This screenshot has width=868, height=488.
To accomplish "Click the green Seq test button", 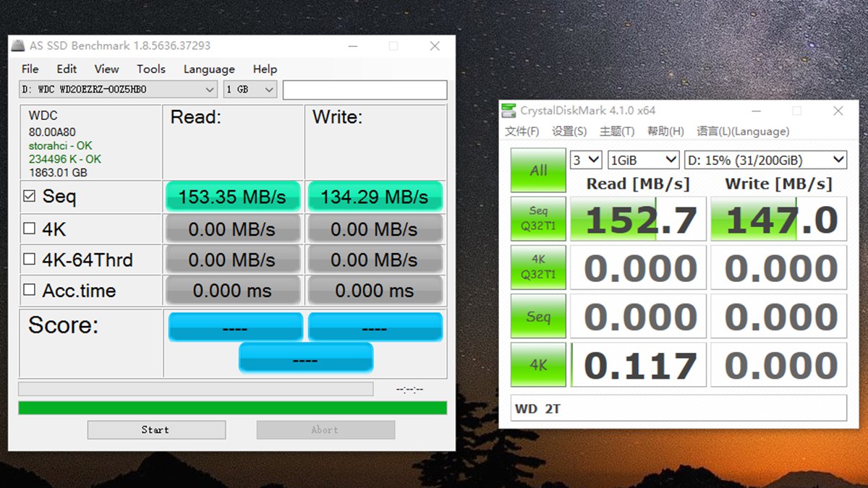I will pyautogui.click(x=538, y=317).
